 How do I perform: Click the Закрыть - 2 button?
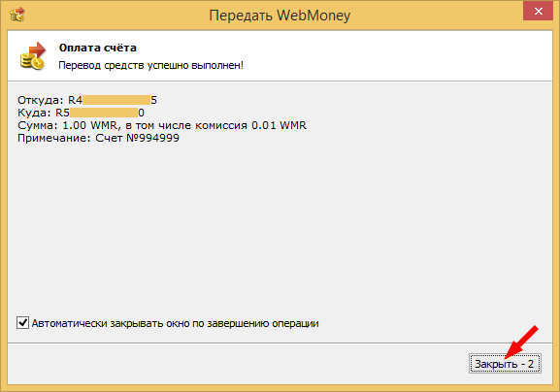click(x=505, y=364)
